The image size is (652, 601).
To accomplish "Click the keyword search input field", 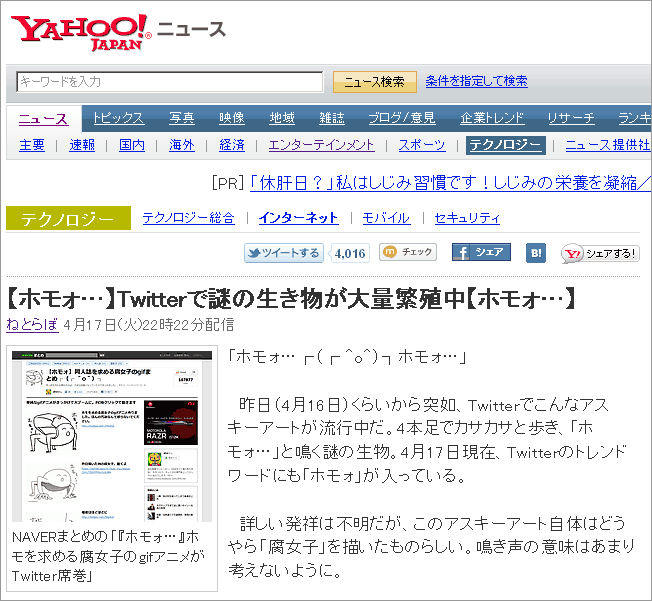I will point(170,82).
